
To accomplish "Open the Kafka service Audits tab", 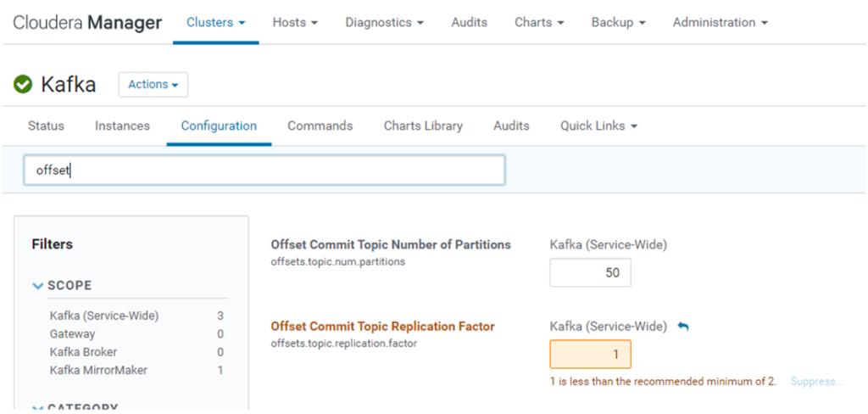I will [511, 126].
